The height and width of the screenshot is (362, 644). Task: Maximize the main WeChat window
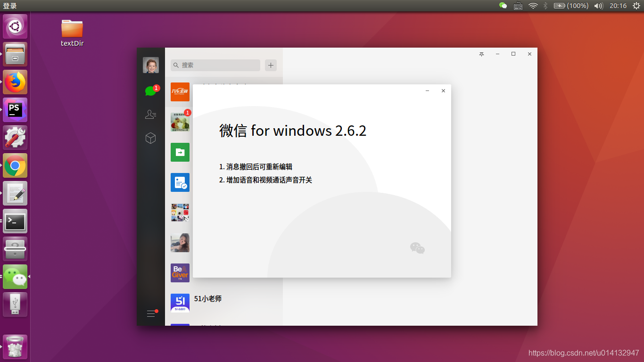point(513,54)
